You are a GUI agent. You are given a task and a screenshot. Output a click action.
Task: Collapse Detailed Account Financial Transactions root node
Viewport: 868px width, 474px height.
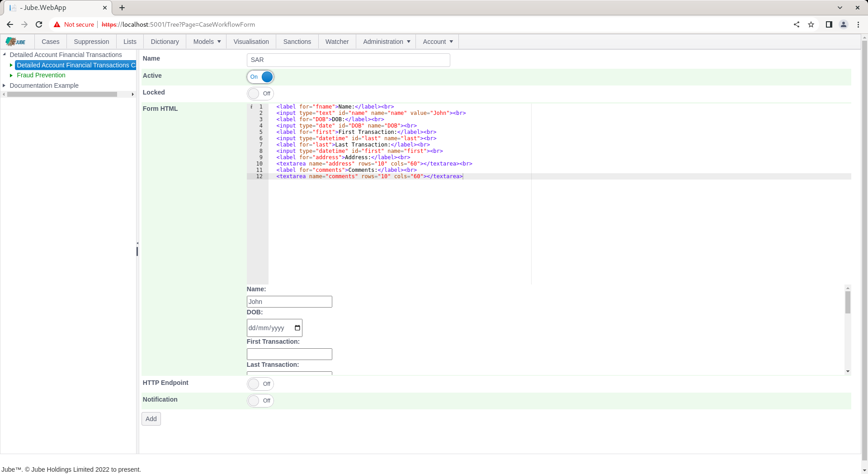(4, 55)
